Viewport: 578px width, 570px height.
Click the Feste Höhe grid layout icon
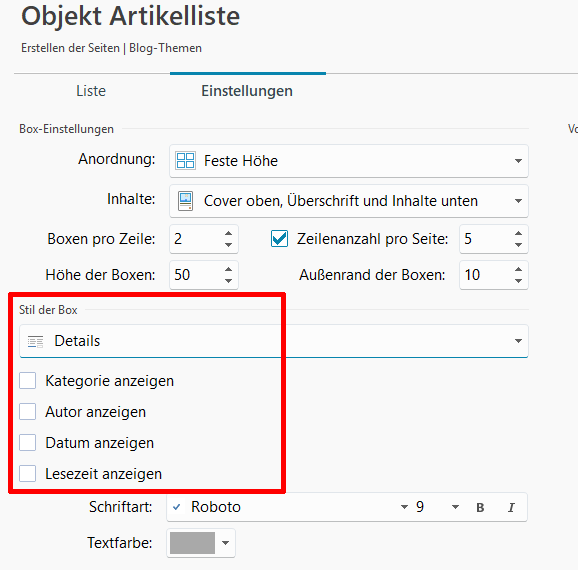point(185,161)
